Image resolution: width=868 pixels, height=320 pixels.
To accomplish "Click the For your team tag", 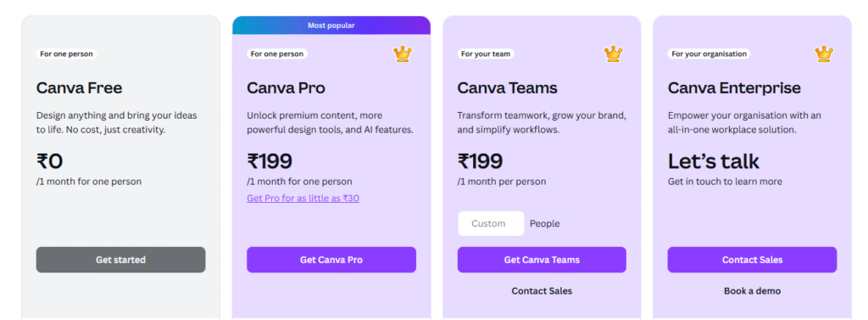I will [x=486, y=53].
